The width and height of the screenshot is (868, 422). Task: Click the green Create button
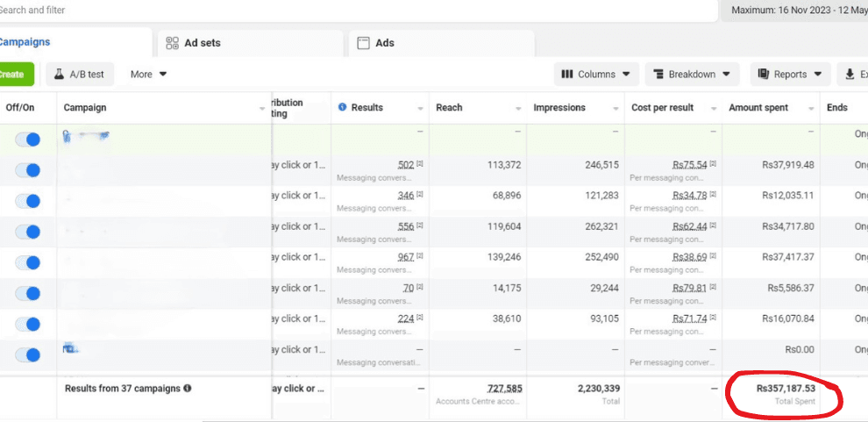click(x=17, y=75)
